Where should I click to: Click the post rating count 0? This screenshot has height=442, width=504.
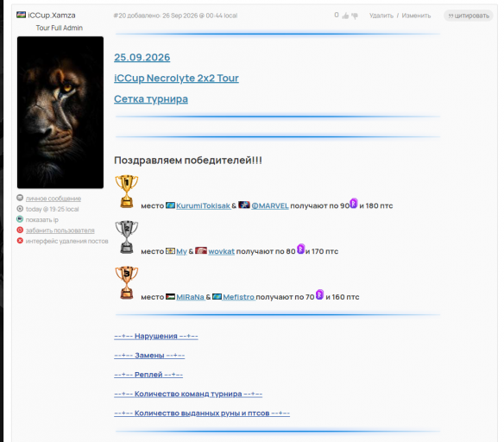click(337, 16)
